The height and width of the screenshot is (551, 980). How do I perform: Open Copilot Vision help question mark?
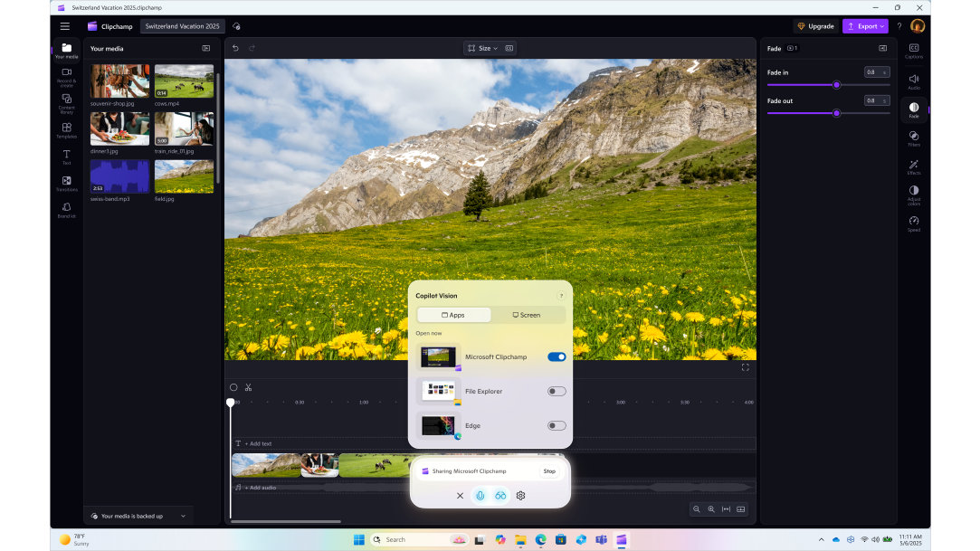(561, 296)
